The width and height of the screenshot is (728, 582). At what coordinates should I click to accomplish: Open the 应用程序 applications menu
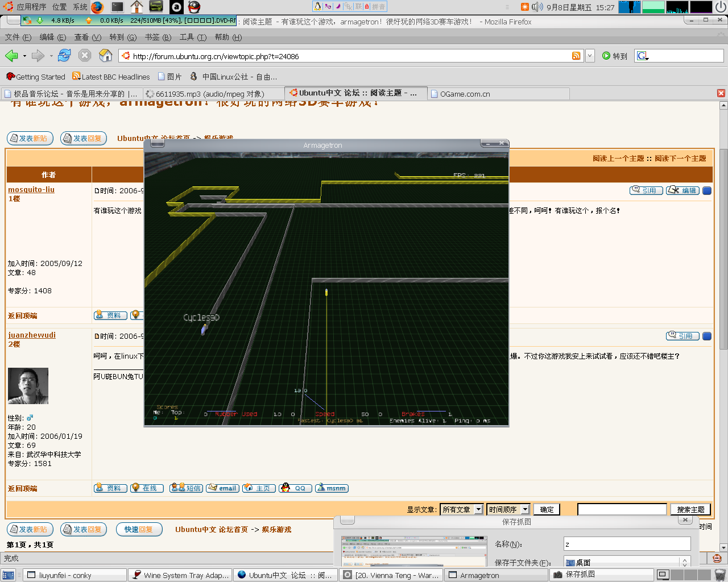point(26,7)
